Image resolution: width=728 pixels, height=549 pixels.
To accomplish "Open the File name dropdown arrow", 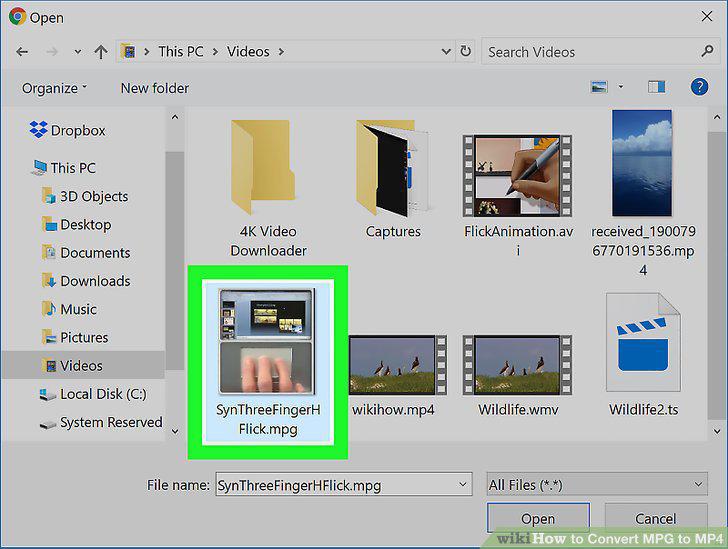I will pos(463,484).
